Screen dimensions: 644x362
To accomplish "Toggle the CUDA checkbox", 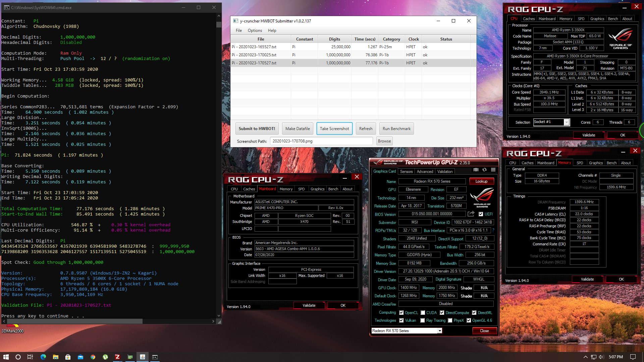I will (x=423, y=313).
